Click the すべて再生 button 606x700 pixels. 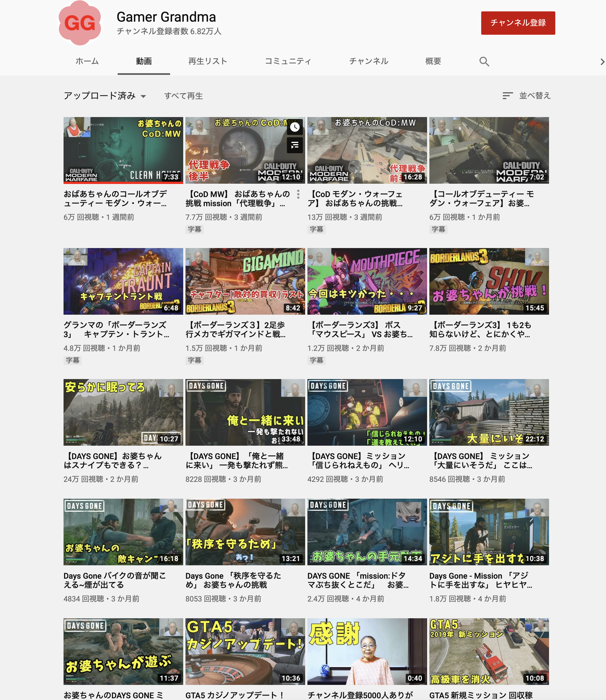pyautogui.click(x=183, y=96)
